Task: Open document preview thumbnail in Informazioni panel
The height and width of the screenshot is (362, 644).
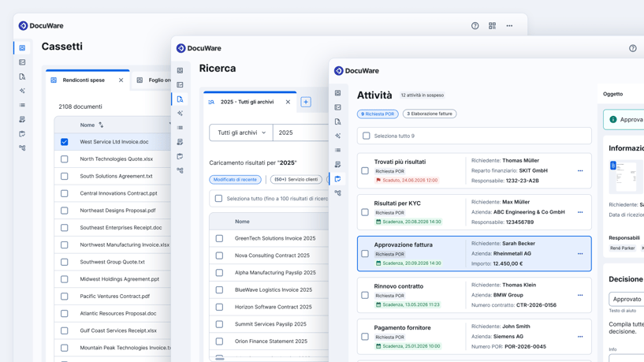Action: tap(625, 177)
